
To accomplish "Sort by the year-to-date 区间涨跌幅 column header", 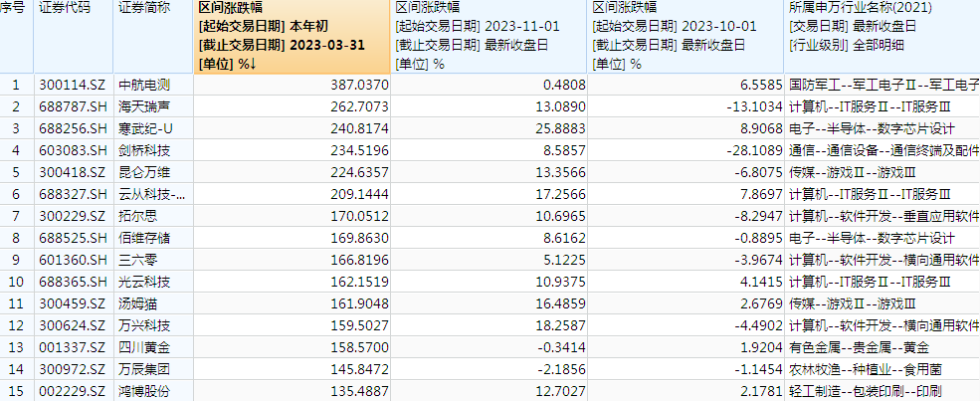I will pyautogui.click(x=293, y=37).
